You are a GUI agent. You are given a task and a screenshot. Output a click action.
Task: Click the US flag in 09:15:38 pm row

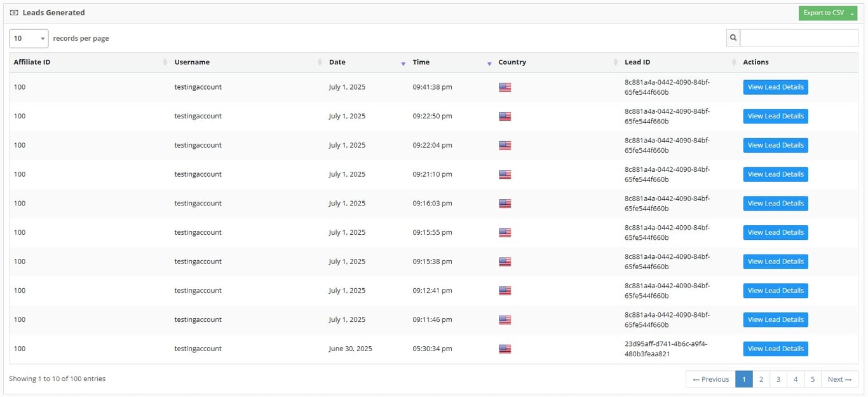coord(505,261)
